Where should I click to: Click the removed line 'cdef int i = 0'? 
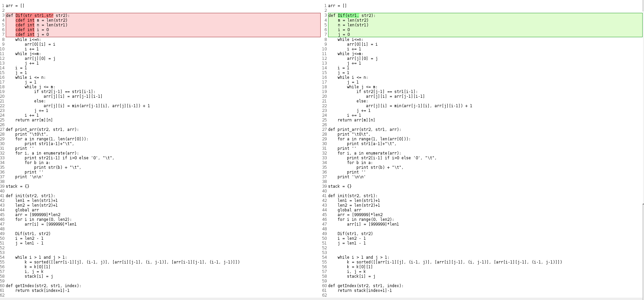32,30
